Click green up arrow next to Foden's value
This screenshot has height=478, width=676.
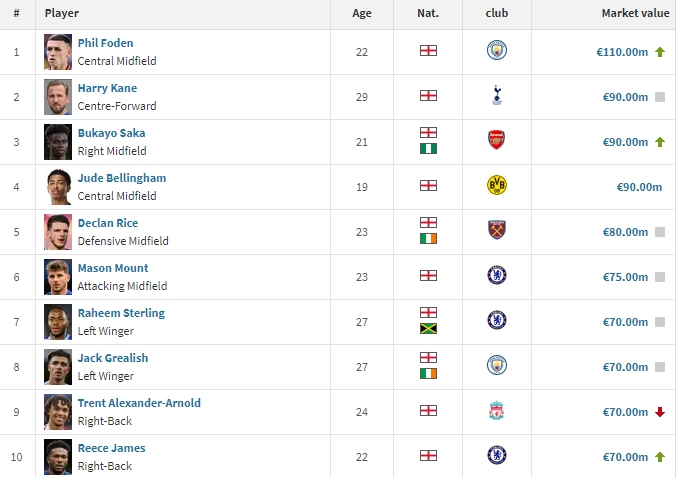click(660, 52)
